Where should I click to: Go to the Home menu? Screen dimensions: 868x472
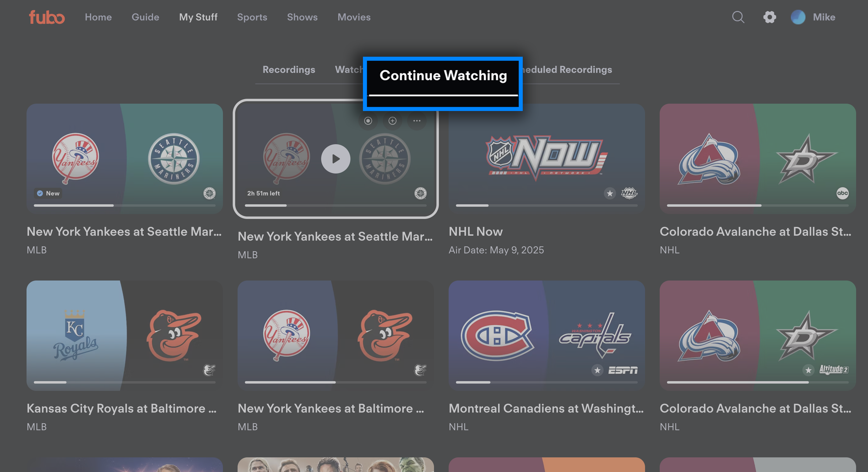tap(98, 17)
